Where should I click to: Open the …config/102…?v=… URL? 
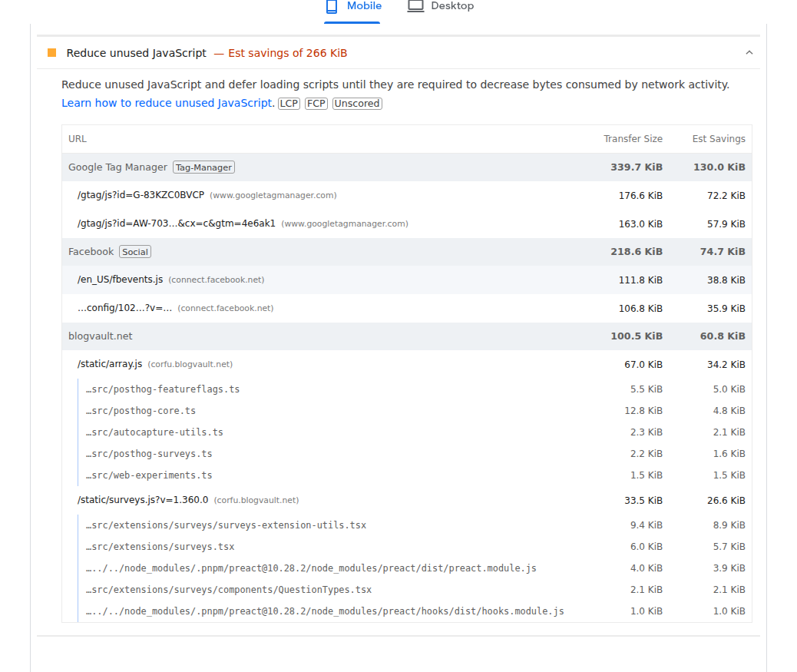click(124, 308)
